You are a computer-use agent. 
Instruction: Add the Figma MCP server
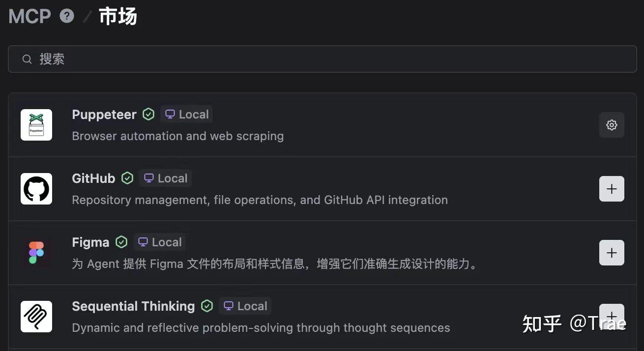(612, 253)
